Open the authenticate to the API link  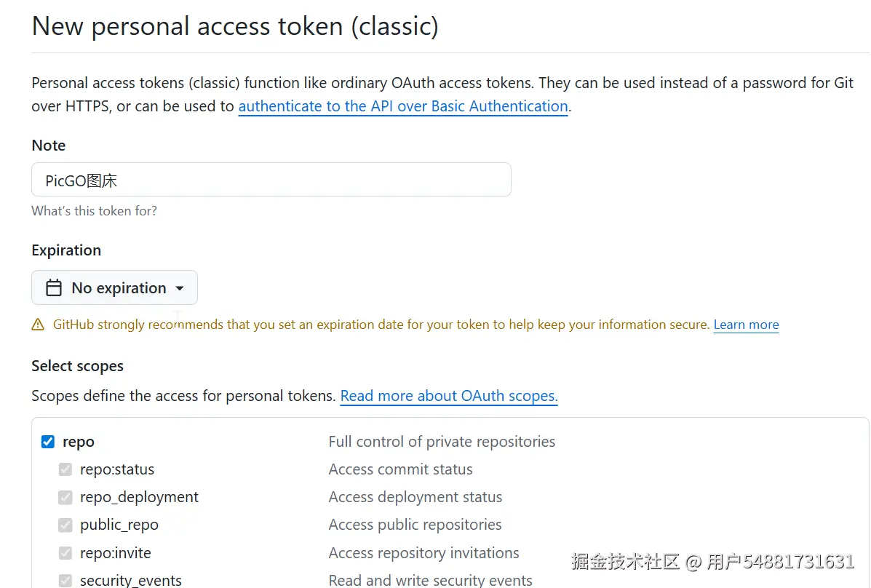tap(402, 106)
